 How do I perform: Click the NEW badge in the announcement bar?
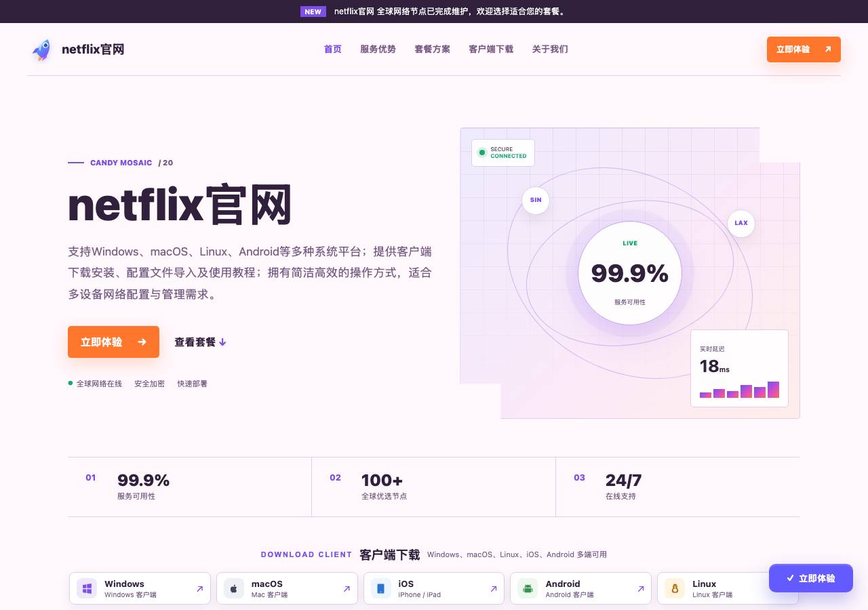313,12
